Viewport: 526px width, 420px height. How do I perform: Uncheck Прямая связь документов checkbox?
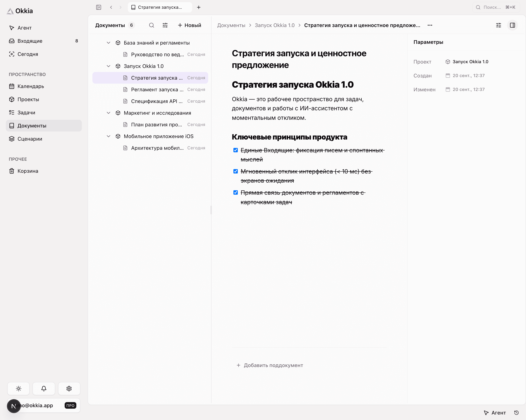[235, 193]
